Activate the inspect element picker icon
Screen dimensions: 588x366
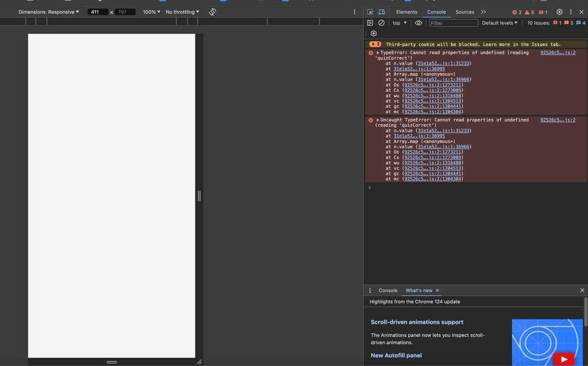(x=370, y=12)
